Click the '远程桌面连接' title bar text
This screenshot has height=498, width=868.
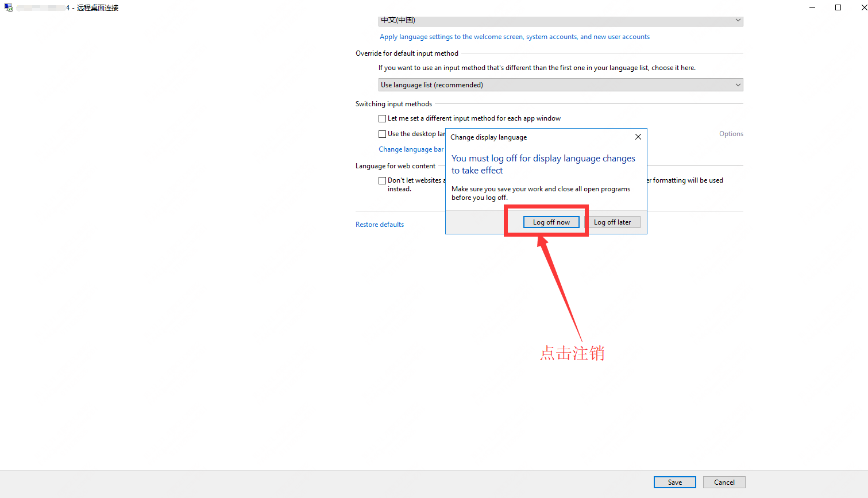(98, 7)
